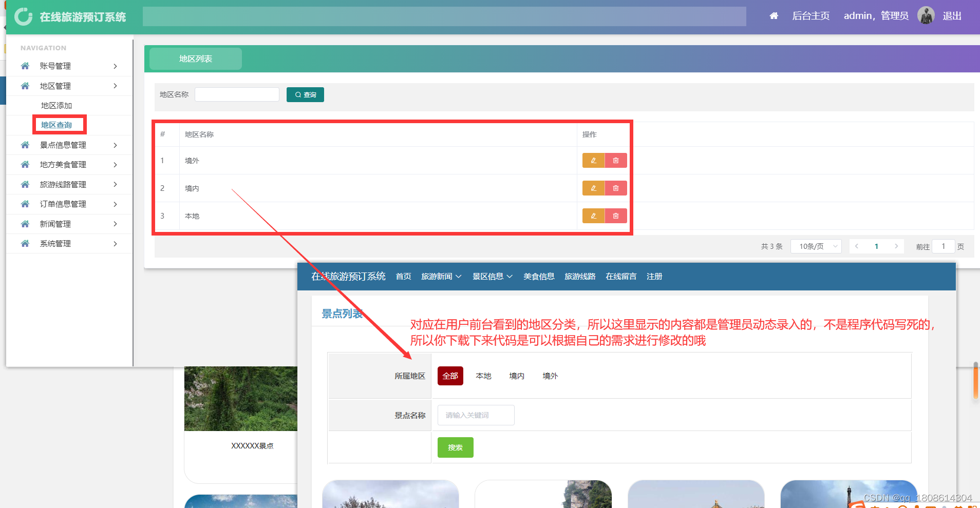Click the house icon next to 地方美食管理
The width and height of the screenshot is (980, 508).
(x=25, y=164)
